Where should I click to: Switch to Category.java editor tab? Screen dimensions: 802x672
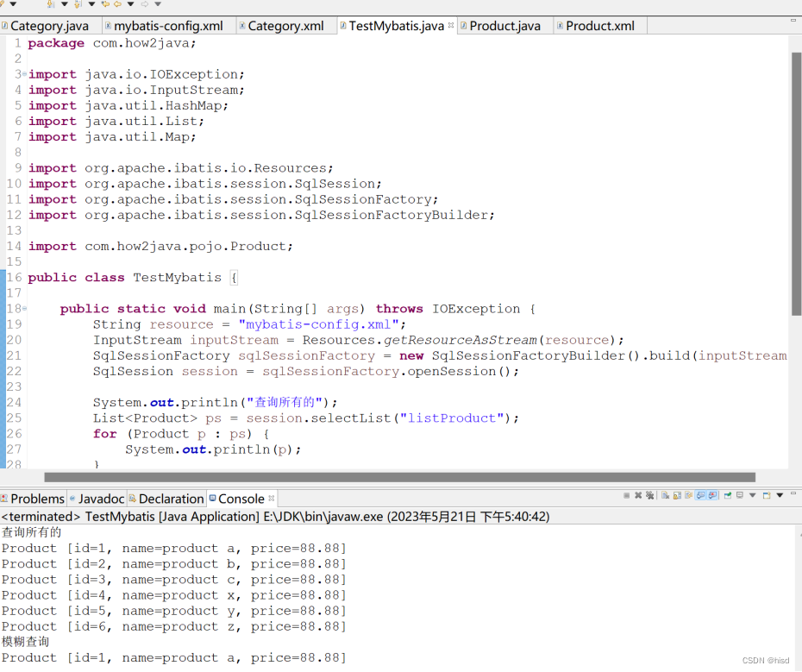pos(50,26)
